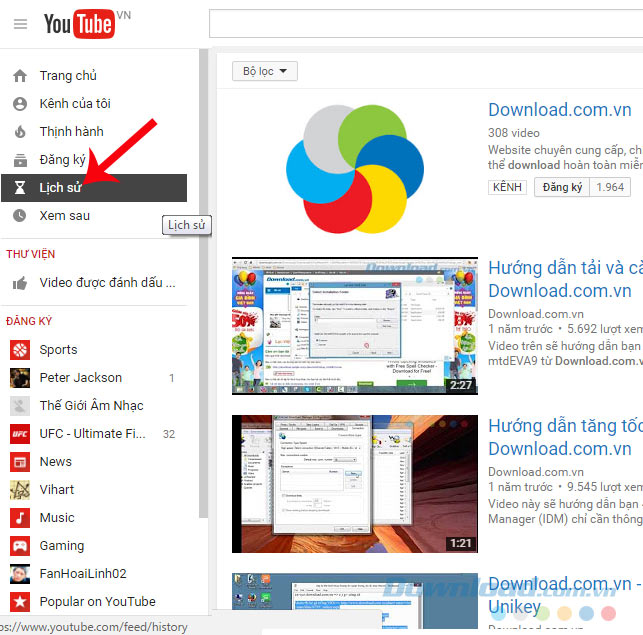Screen dimensions: 643x635
Task: Select Đăng ký in the sidebar menu
Action: tap(63, 160)
